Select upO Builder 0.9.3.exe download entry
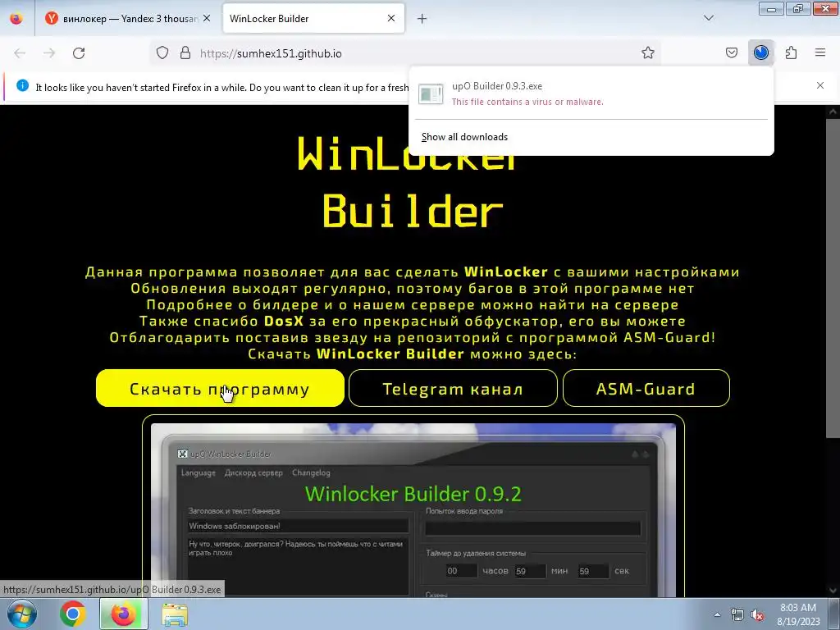Image resolution: width=840 pixels, height=630 pixels. coord(591,94)
